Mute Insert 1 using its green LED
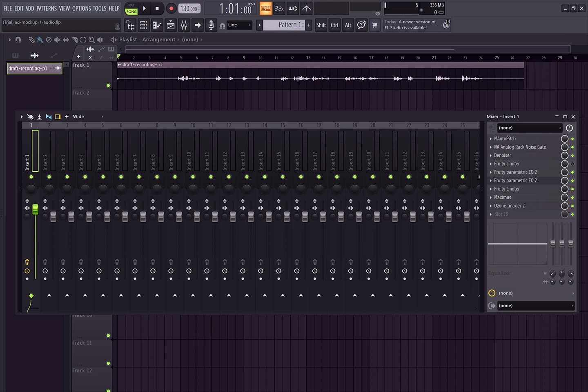The width and height of the screenshot is (588, 392). pos(31,177)
